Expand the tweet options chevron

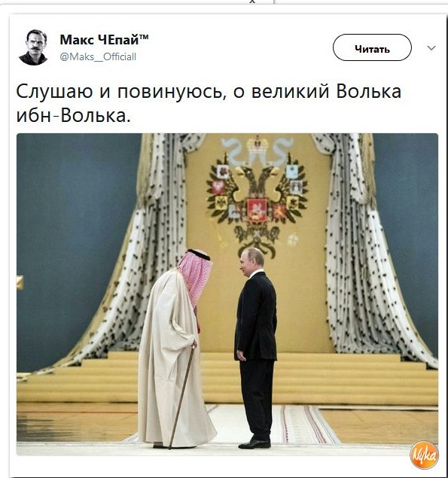(x=431, y=48)
